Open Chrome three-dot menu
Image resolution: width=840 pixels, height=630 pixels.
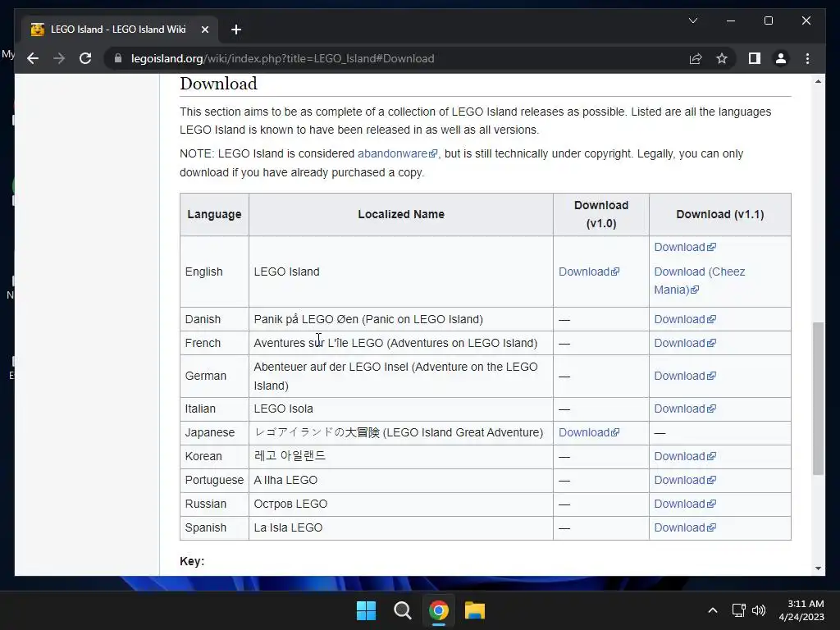(807, 58)
